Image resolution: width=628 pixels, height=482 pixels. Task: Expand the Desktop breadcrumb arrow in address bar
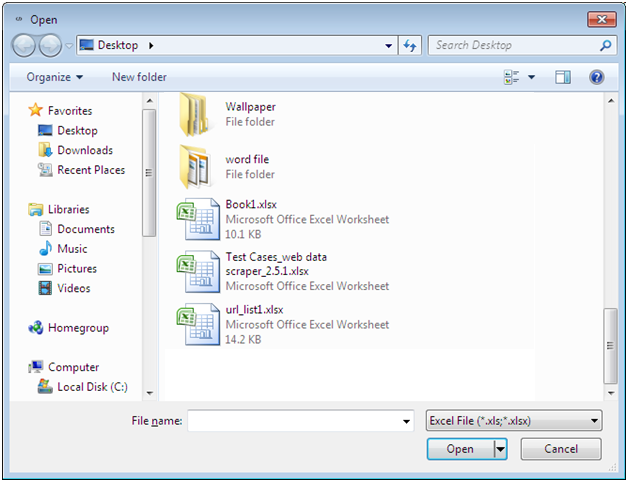click(151, 45)
